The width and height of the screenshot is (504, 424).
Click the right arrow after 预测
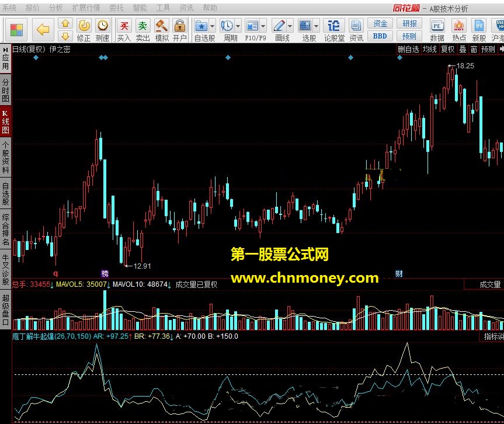coord(500,49)
